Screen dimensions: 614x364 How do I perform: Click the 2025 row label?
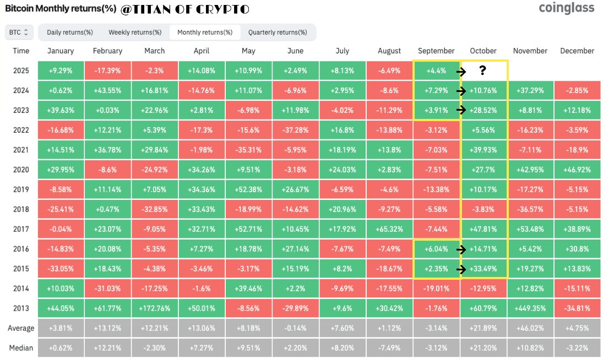[21, 70]
